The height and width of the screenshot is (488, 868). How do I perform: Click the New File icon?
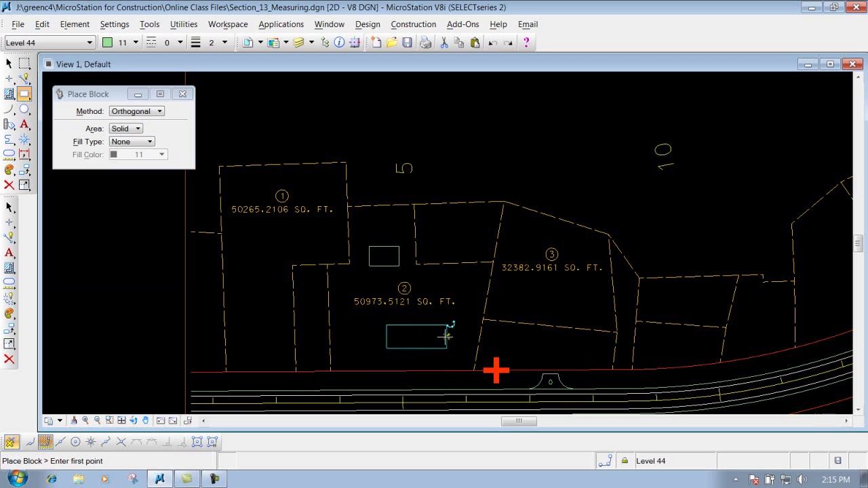(x=376, y=43)
